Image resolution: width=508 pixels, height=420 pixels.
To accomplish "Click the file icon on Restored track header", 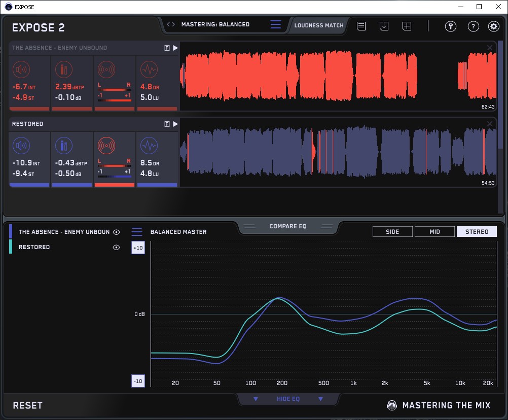I will pos(167,124).
